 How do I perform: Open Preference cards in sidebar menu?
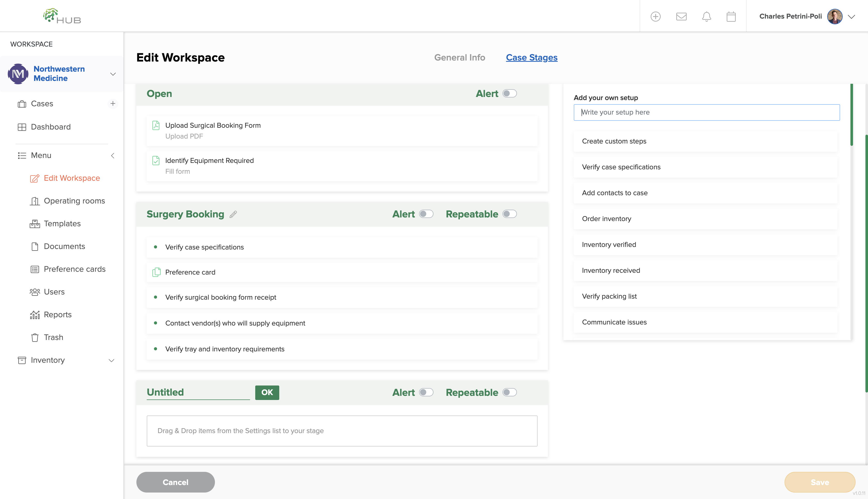[68, 269]
